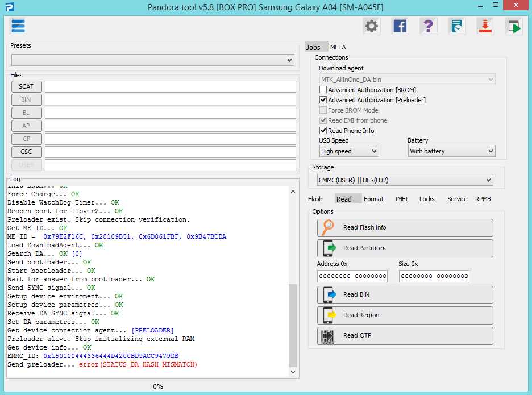Viewport: 532px width, 395px height.
Task: Click the green play export icon
Action: point(514,26)
